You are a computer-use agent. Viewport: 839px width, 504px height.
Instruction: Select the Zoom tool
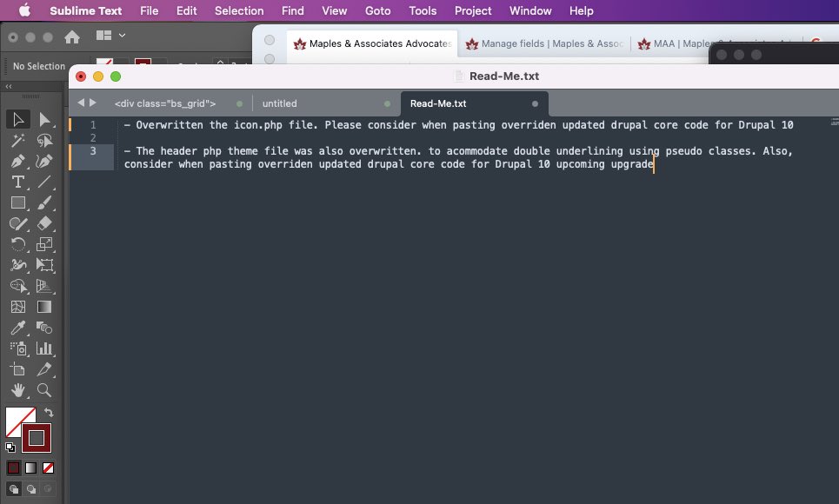[x=43, y=390]
